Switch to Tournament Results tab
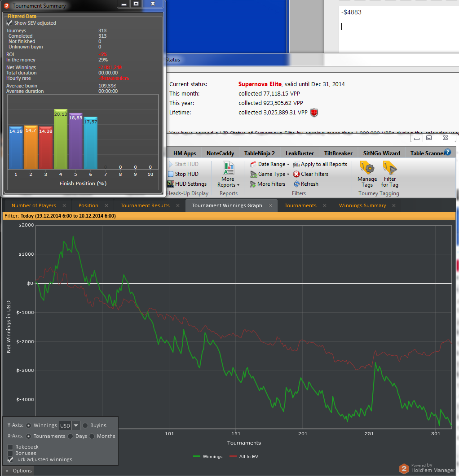Image resolution: width=459 pixels, height=476 pixels. click(145, 205)
